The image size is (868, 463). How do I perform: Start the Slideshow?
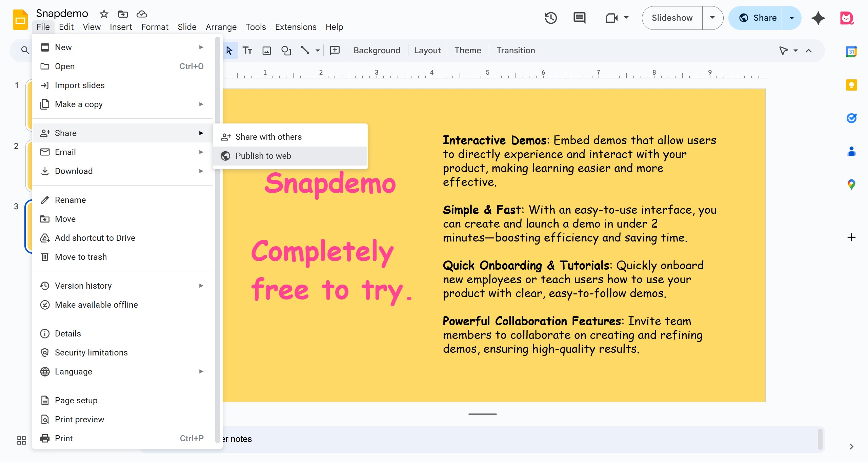[x=672, y=18]
